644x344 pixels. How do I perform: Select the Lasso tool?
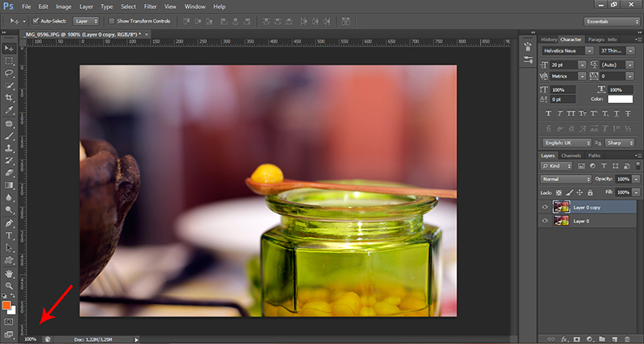pos(9,73)
